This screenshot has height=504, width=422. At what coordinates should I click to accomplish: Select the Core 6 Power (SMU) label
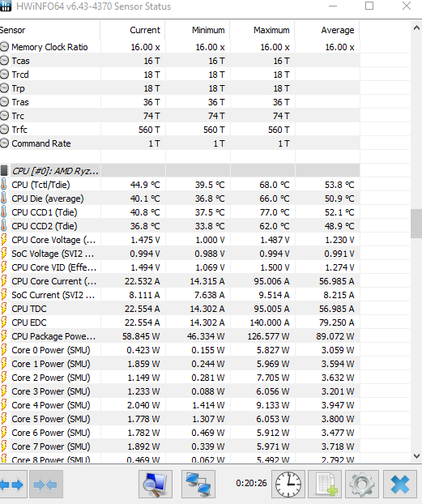click(x=51, y=433)
